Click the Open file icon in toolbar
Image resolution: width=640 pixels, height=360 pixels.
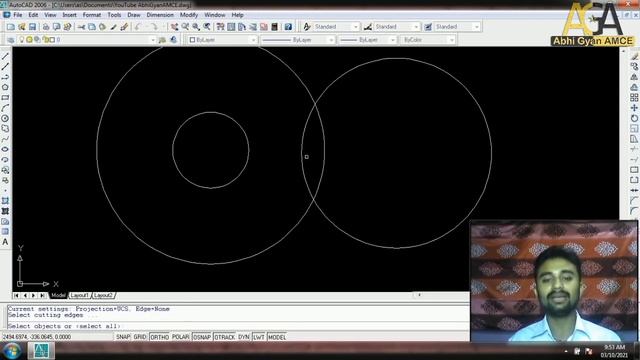pyautogui.click(x=22, y=27)
